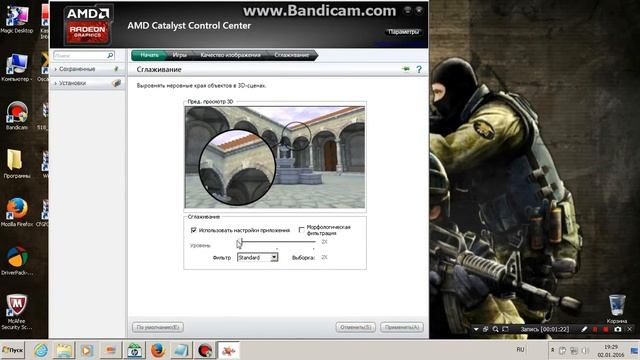The image size is (640, 360).
Task: Open DriverPack desktop shortcut
Action: pyautogui.click(x=16, y=260)
